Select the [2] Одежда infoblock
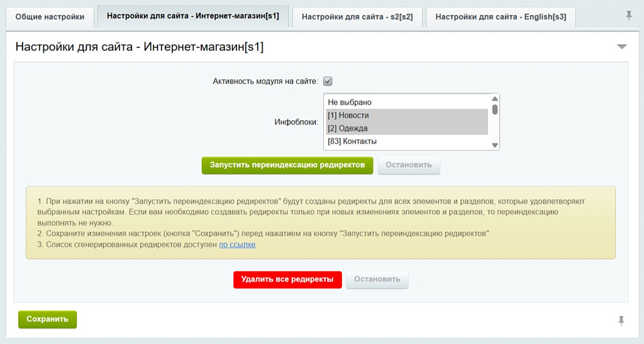The width and height of the screenshot is (644, 344). [407, 128]
